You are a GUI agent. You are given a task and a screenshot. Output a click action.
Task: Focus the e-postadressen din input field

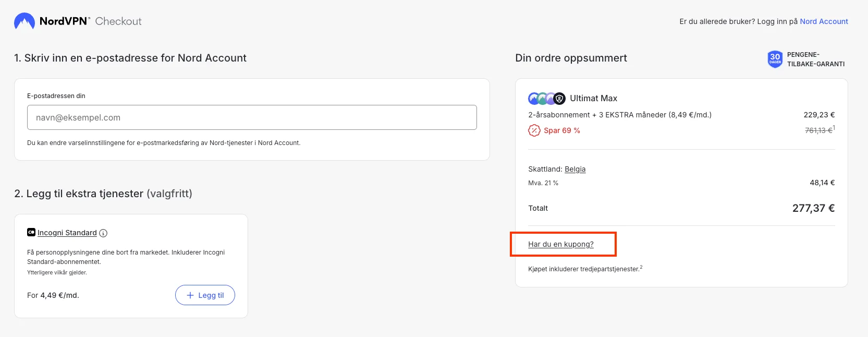(x=252, y=117)
